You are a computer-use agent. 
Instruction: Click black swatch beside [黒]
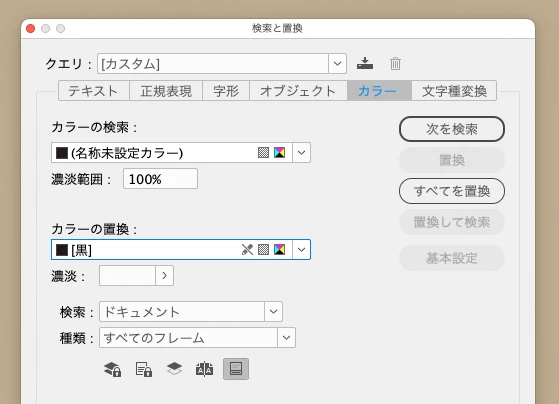point(62,250)
